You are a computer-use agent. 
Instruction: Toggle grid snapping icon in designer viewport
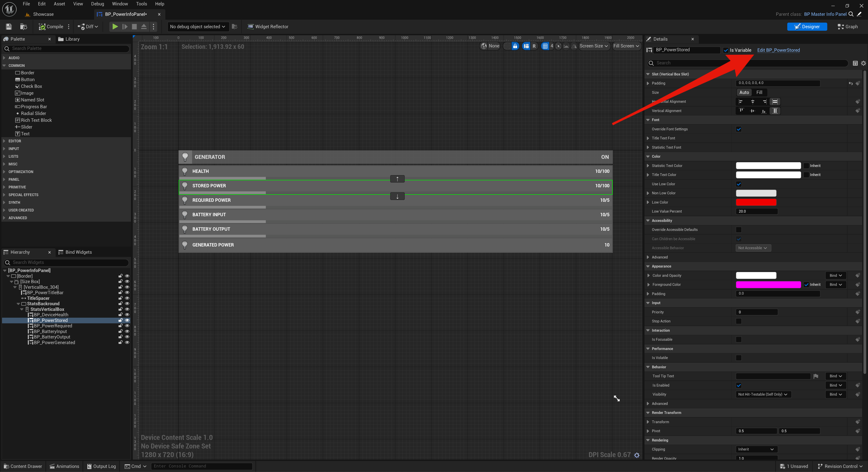pos(545,46)
